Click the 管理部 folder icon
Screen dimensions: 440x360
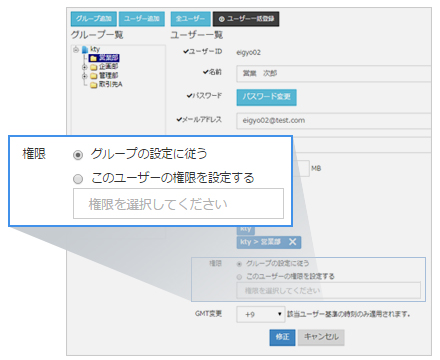(94, 76)
